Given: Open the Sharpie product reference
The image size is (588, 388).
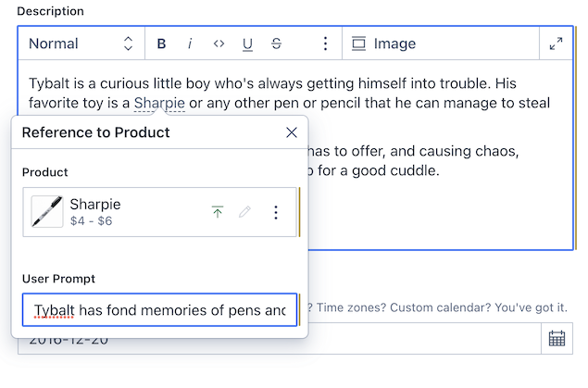Looking at the screenshot, I should 130,212.
